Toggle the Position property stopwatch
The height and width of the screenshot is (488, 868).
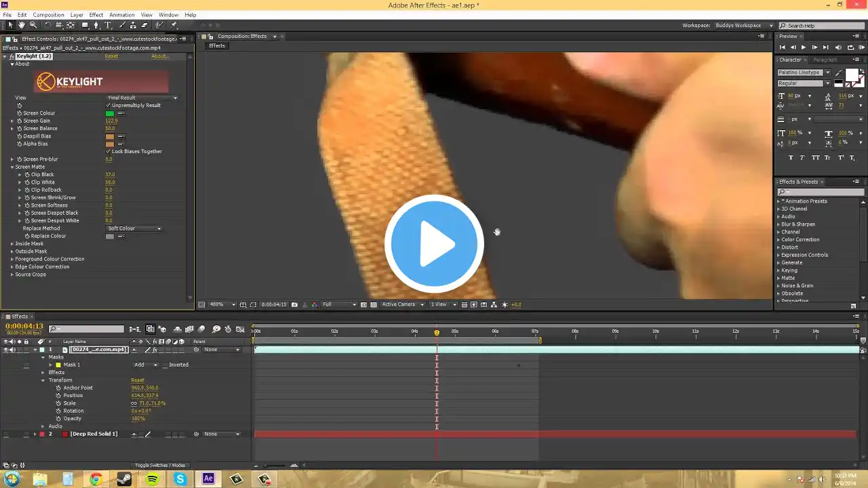[58, 396]
